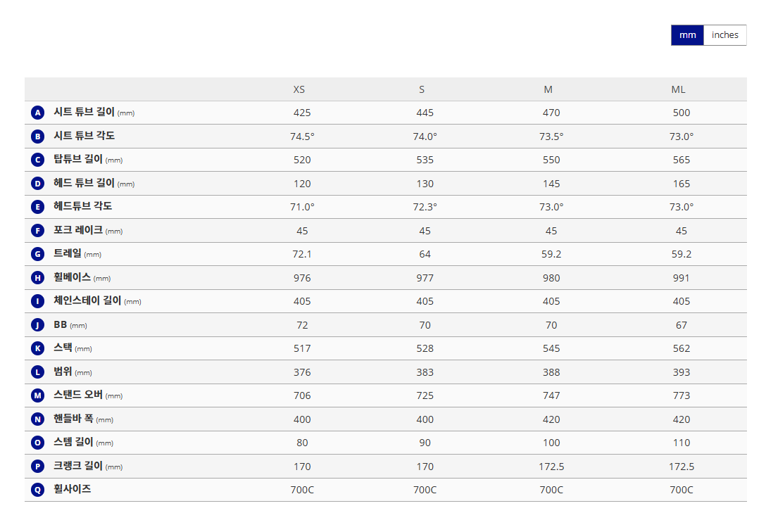Click the 핸들바 폭 row label
Viewport: 766px width, 532px height.
(x=73, y=419)
